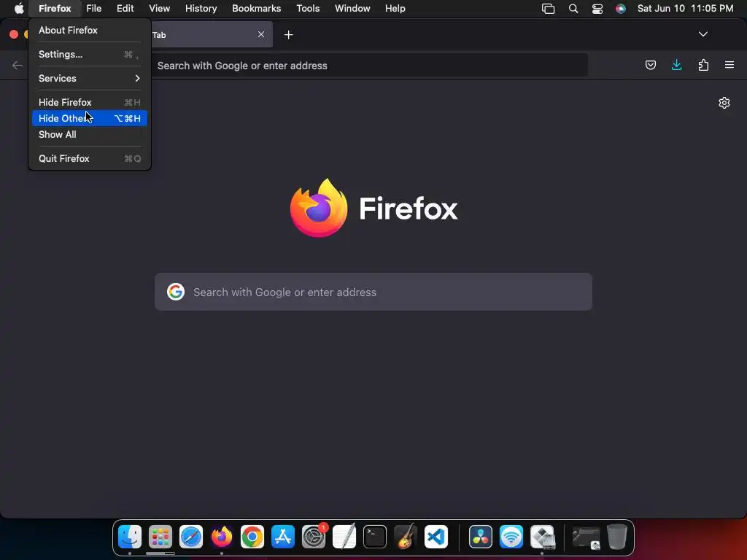
Task: Open App Store from the Dock
Action: coord(283,537)
